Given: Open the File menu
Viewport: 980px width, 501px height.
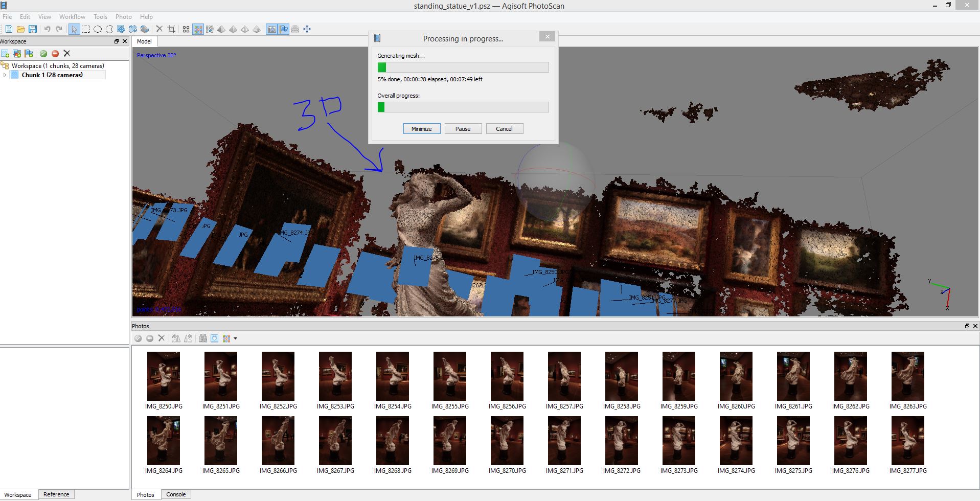Looking at the screenshot, I should click(x=7, y=16).
